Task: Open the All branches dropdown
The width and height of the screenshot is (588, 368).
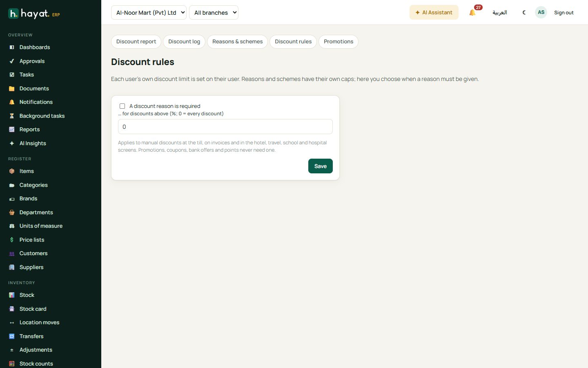Action: [x=214, y=13]
